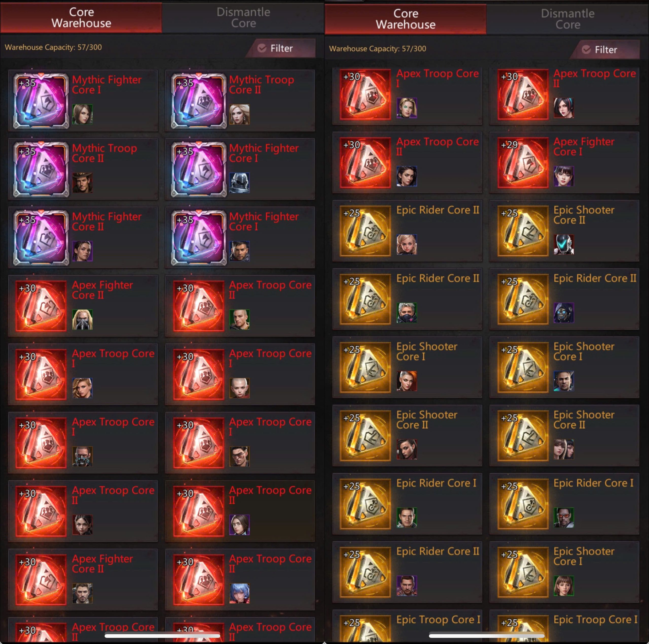Click the Epic Shooter Core I red-haired hero portrait
The image size is (649, 644).
[x=406, y=381]
